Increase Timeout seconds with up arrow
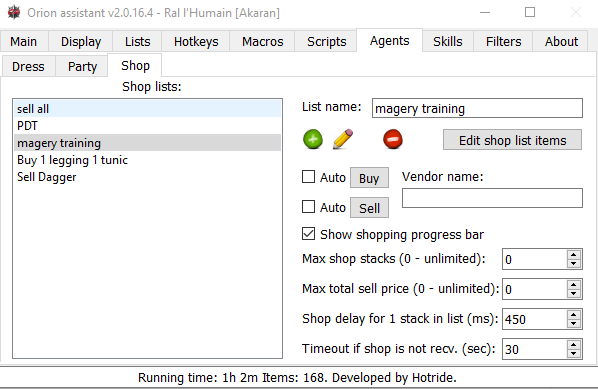Screen dimensions: 598x389 574,345
